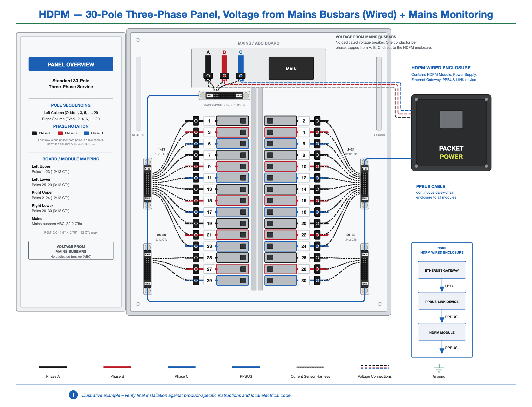Image resolution: width=532 pixels, height=407 pixels.
Task: Click the breaker 8 switch handle
Action: pyautogui.click(x=270, y=155)
